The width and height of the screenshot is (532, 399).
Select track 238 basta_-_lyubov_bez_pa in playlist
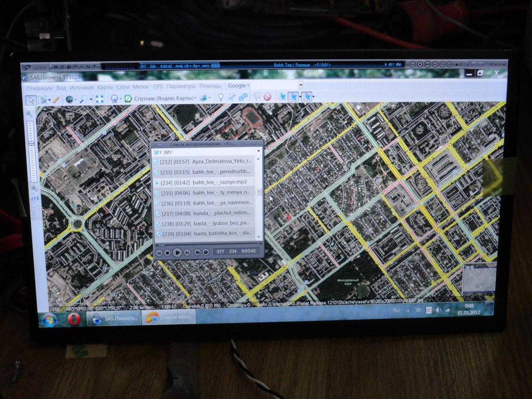(203, 223)
